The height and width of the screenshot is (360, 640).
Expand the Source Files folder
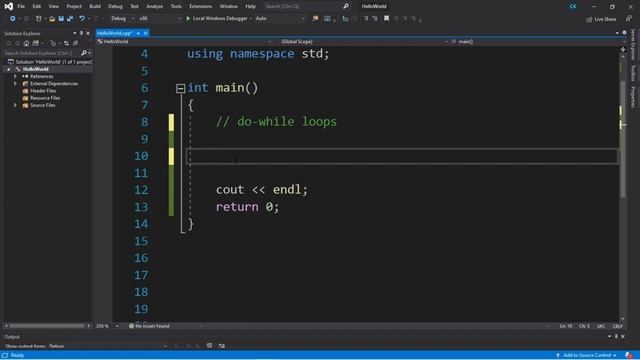(x=16, y=105)
